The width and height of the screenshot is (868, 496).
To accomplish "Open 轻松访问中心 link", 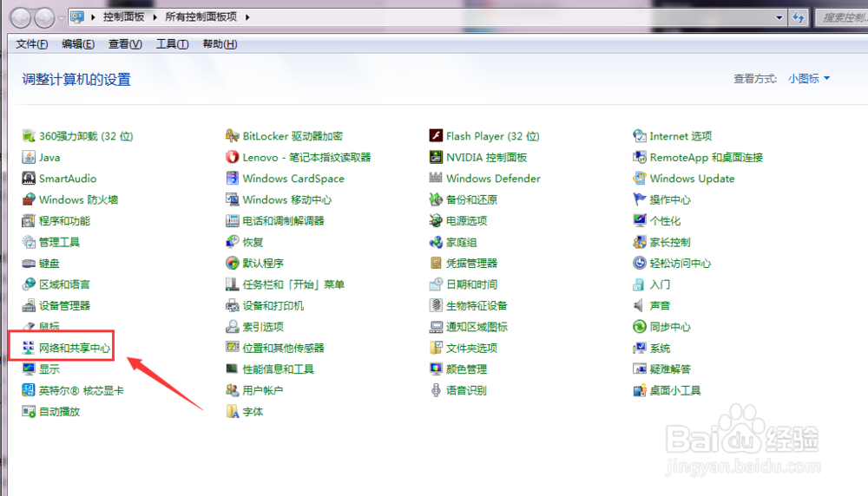I will 681,264.
